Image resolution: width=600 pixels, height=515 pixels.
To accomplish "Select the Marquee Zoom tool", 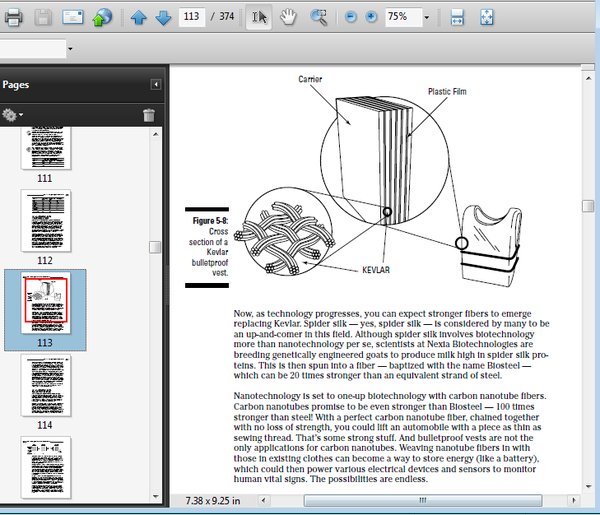I will point(319,18).
